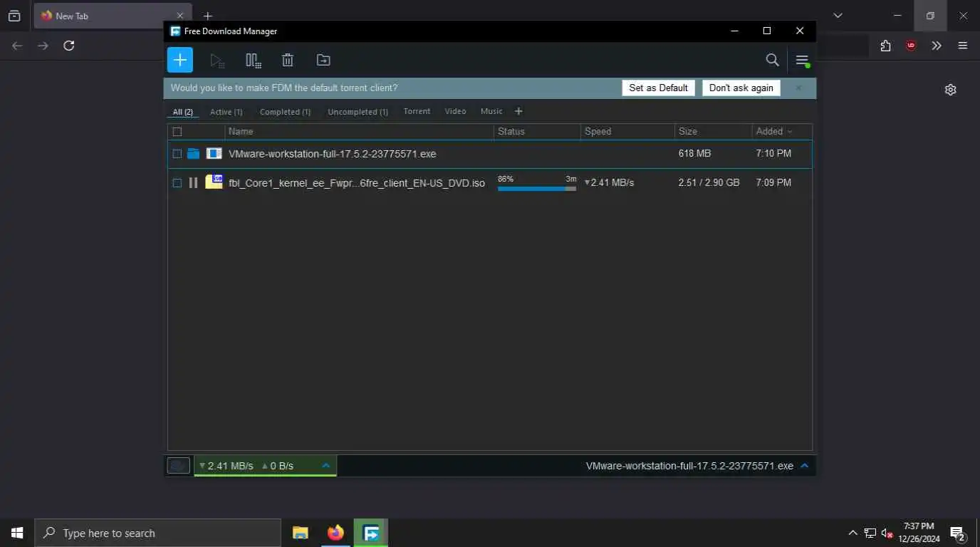The width and height of the screenshot is (980, 547).
Task: Click the 7:09 PM added time
Action: pyautogui.click(x=773, y=183)
